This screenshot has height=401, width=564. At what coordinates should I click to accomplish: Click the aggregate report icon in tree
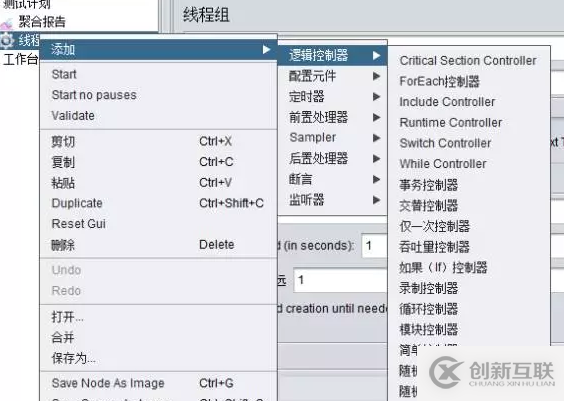6,24
